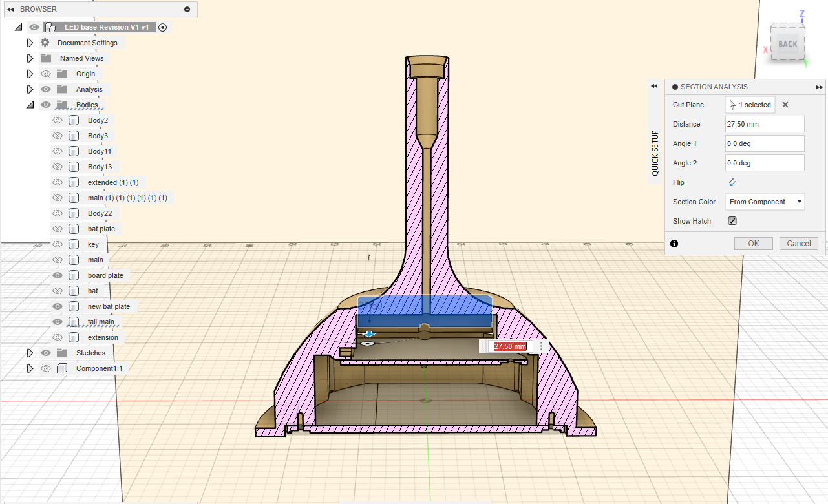Click the Browser panel minimize circle icon
Viewport: 828px width, 504px height.
point(187,9)
